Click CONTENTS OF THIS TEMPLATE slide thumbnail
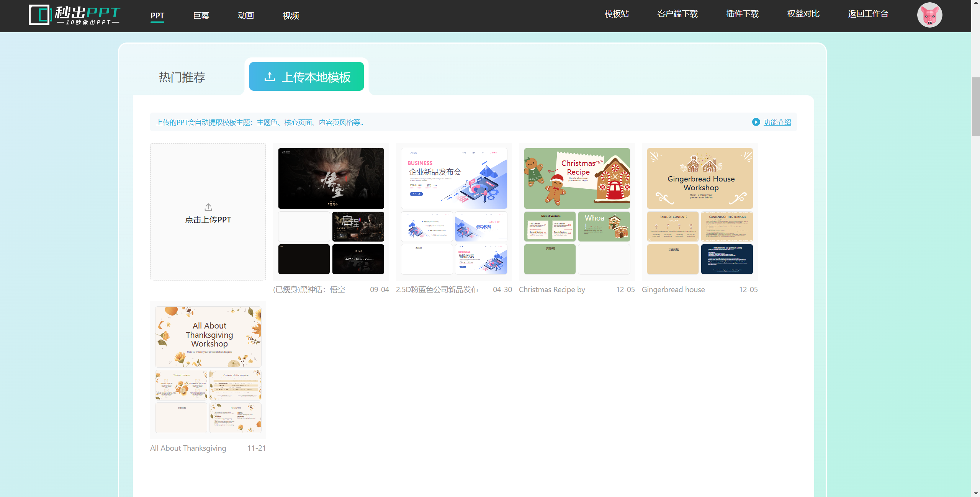980x497 pixels. click(727, 227)
